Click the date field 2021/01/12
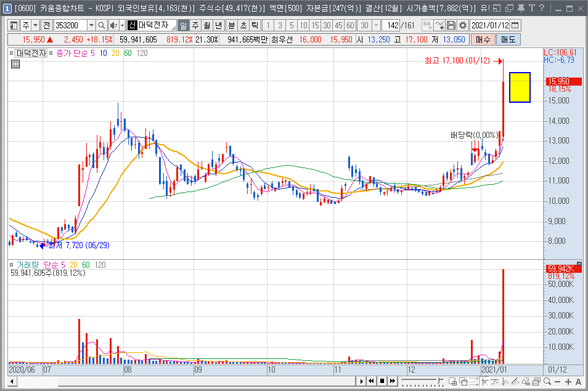Screen dimensions: 588x391 (x=490, y=25)
